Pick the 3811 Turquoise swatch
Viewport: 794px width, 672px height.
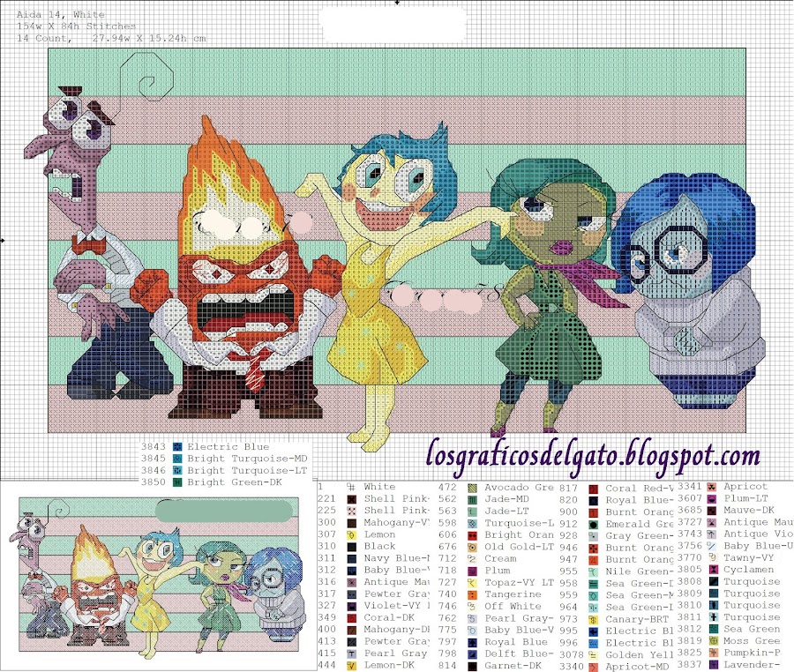(x=712, y=617)
